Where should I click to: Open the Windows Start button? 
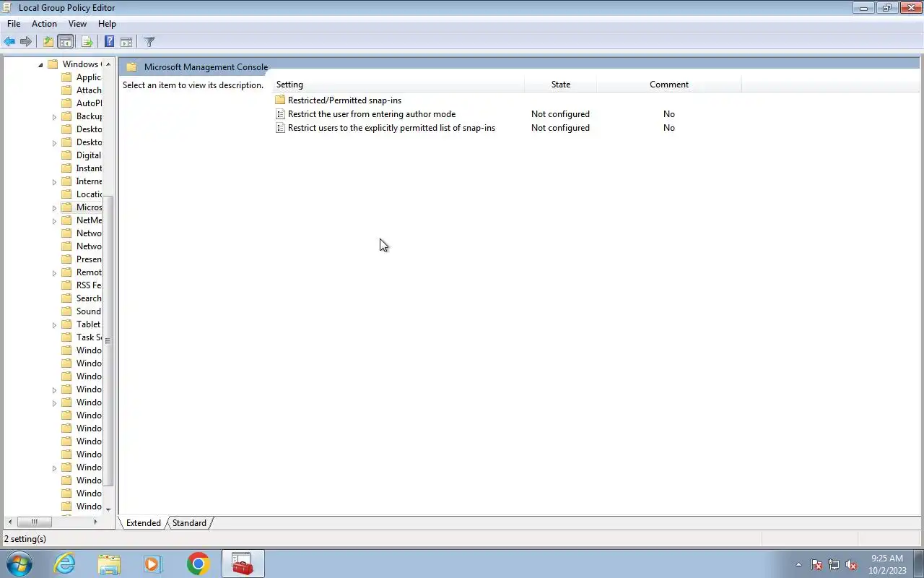[19, 564]
